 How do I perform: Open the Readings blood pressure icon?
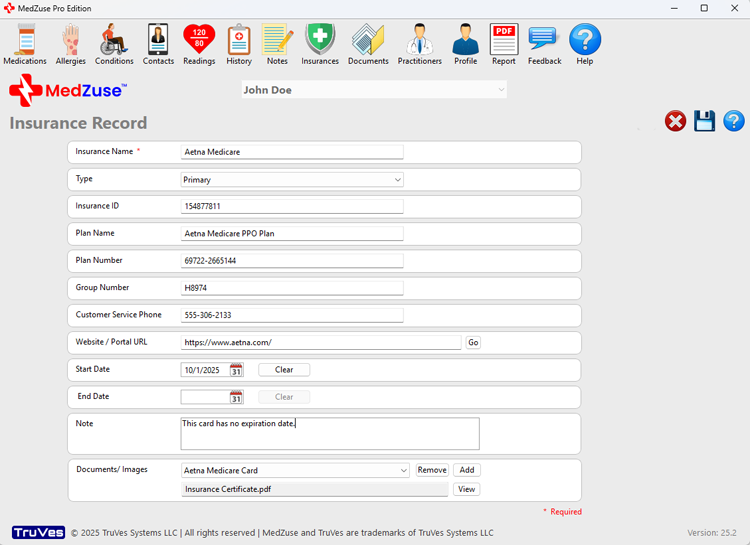[x=199, y=44]
